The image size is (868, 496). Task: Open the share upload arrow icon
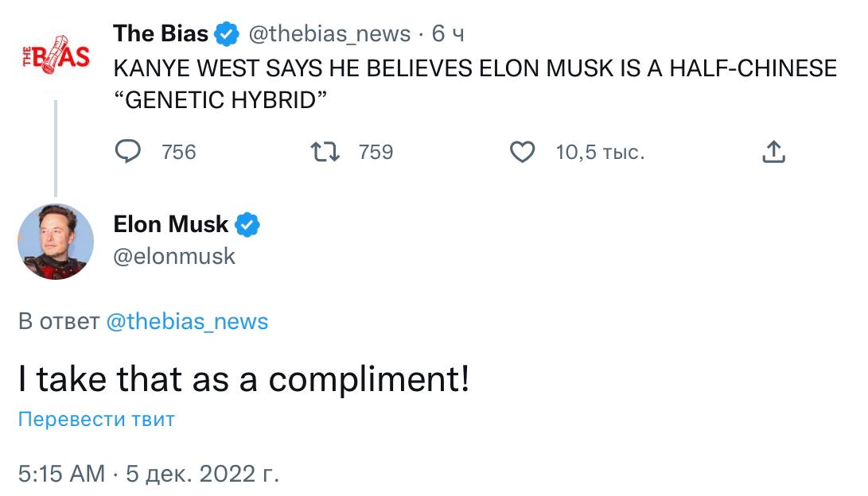(773, 152)
